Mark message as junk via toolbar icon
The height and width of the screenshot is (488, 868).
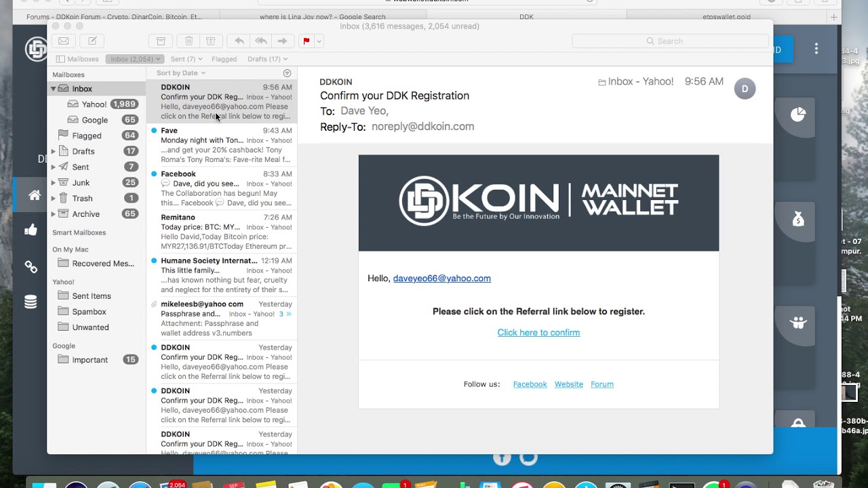tap(210, 41)
